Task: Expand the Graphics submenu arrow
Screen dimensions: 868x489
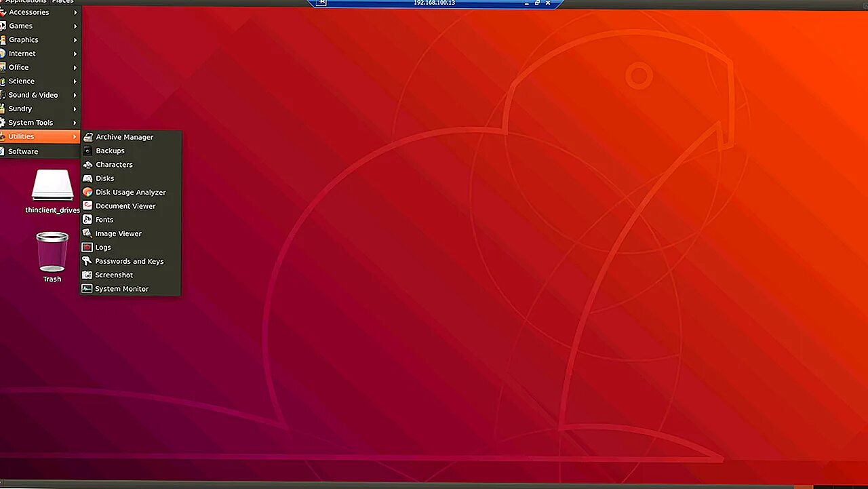Action: click(x=75, y=40)
